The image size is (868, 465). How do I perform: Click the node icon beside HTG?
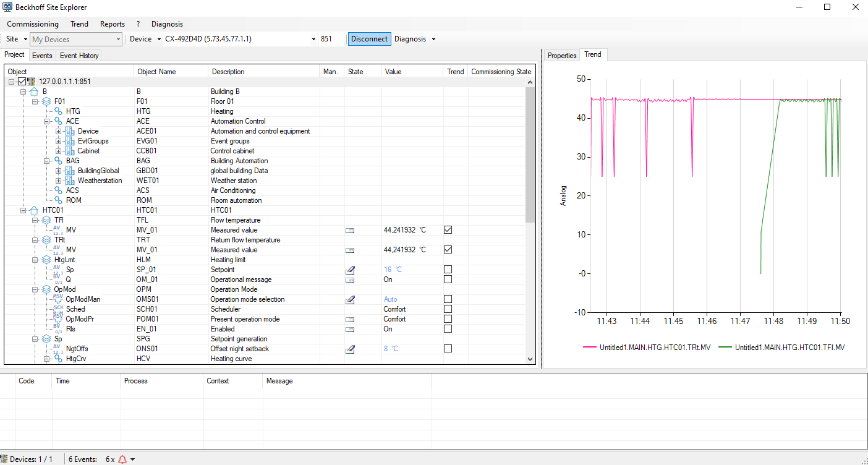57,111
